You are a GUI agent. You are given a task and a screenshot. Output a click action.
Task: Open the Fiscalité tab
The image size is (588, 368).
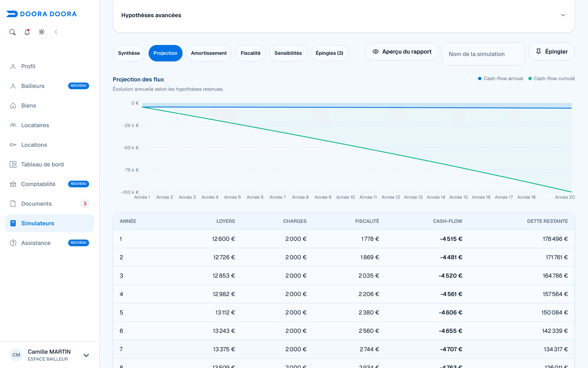click(x=251, y=53)
